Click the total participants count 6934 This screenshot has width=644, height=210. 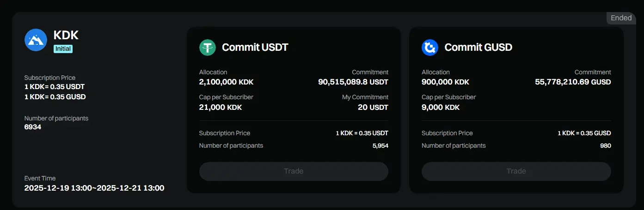coord(33,126)
